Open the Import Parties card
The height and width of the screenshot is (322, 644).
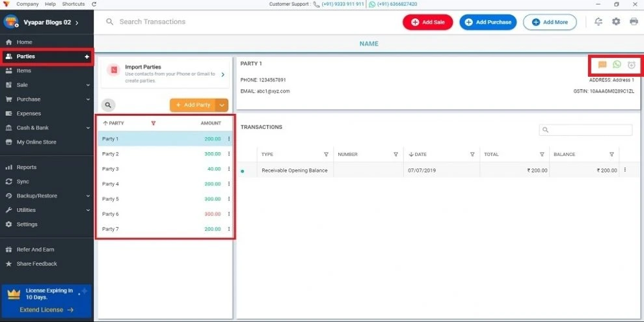[x=165, y=73]
